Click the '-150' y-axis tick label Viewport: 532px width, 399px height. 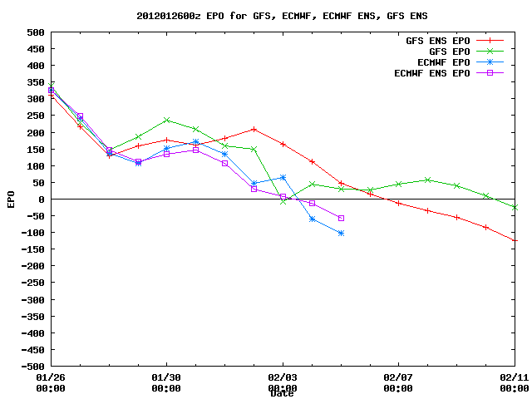pos(32,249)
